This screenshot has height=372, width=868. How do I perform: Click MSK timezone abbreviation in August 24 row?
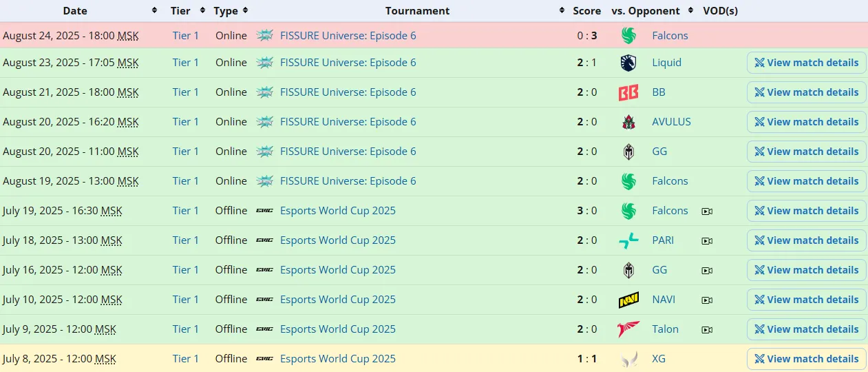tap(128, 36)
